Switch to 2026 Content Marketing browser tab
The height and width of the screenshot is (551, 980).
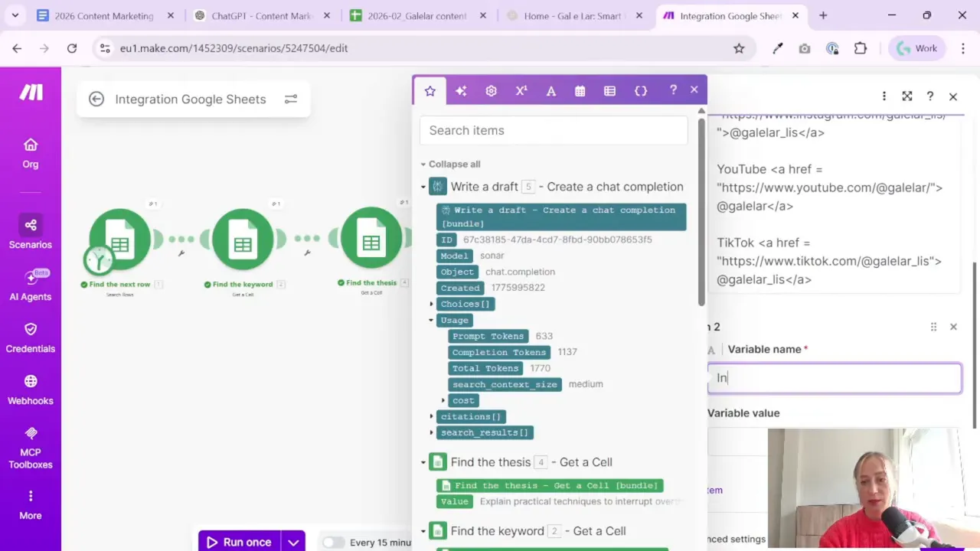[106, 15]
